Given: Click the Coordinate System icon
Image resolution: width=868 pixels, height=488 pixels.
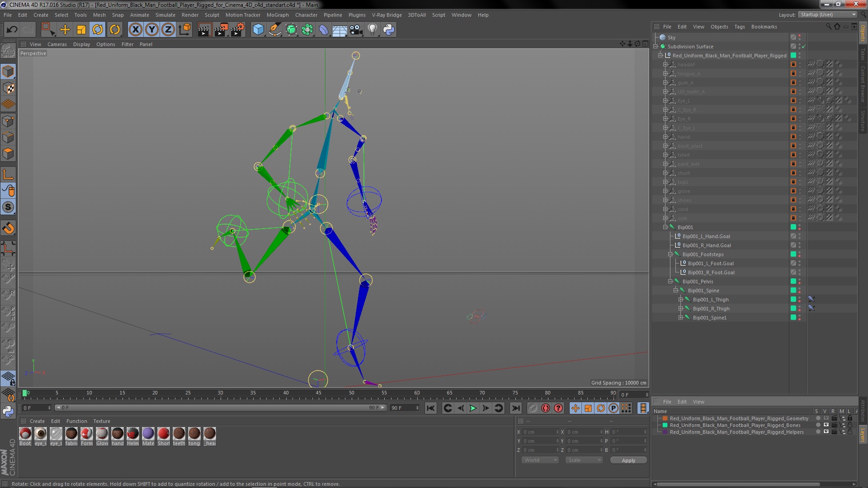Looking at the screenshot, I should 184,30.
